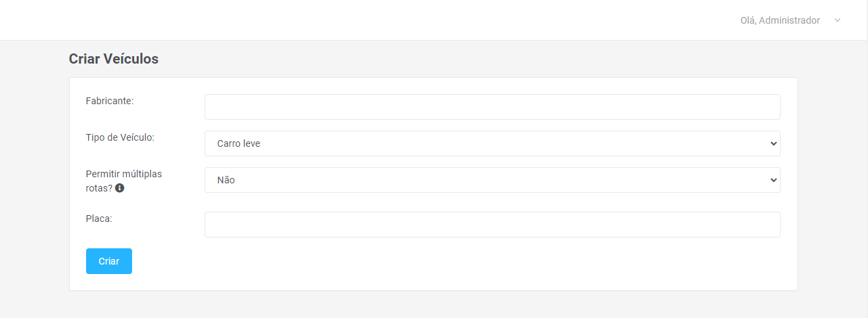Click the "Placa:" label

click(x=98, y=219)
